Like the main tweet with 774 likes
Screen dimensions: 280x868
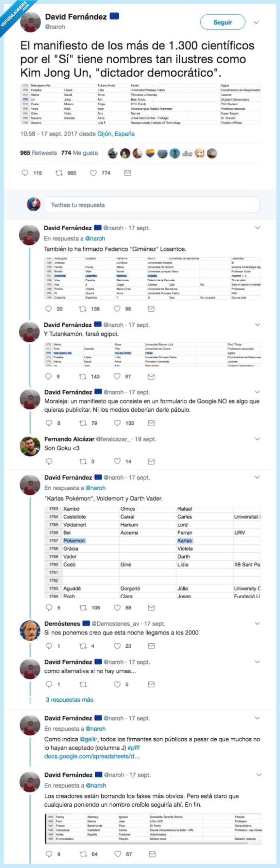coord(93,173)
